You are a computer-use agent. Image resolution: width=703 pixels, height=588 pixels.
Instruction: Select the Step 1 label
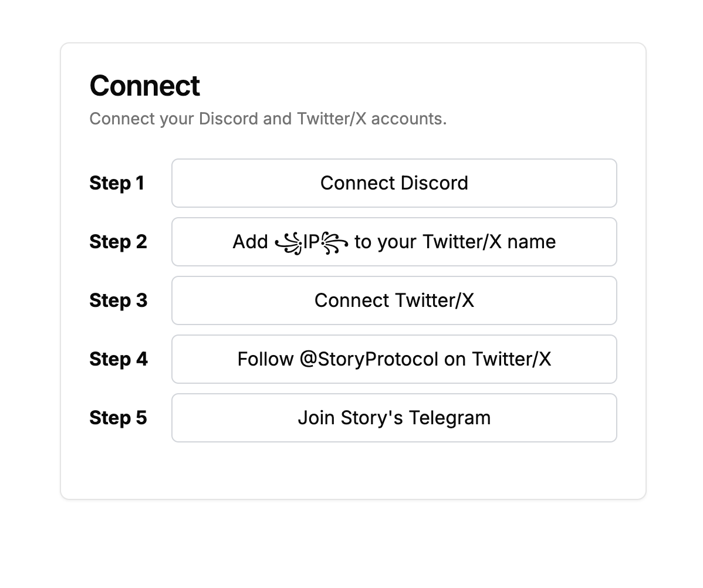[x=117, y=183]
